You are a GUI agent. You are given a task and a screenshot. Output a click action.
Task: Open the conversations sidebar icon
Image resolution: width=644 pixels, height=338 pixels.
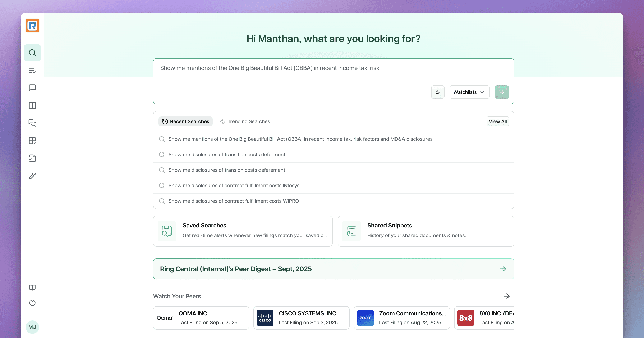coord(32,123)
